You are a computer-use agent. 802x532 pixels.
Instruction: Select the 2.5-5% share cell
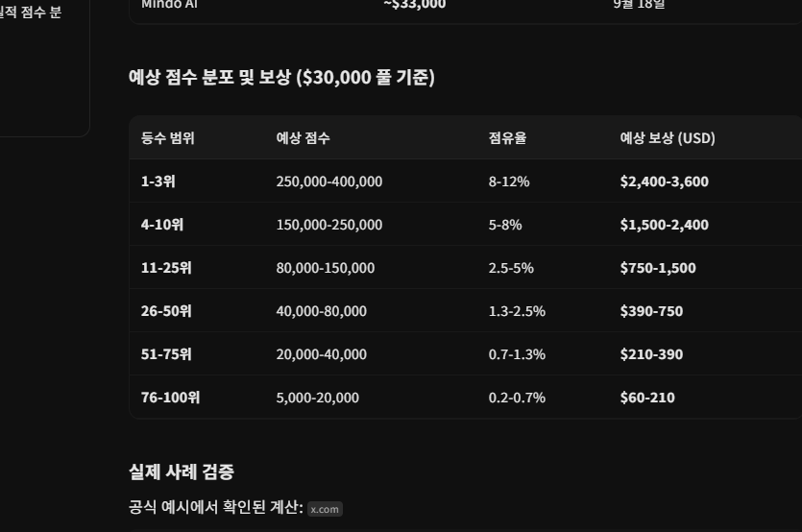511,268
